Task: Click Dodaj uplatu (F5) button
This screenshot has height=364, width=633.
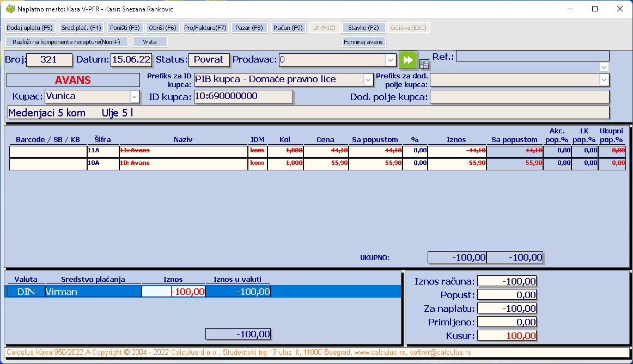Action: point(29,28)
